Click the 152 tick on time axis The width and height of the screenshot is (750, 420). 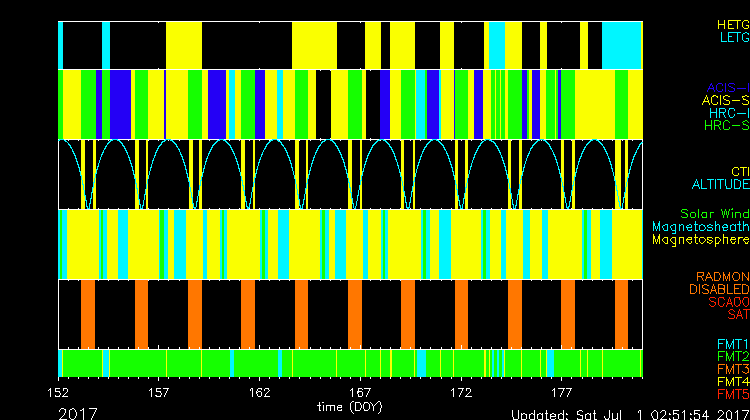click(59, 394)
